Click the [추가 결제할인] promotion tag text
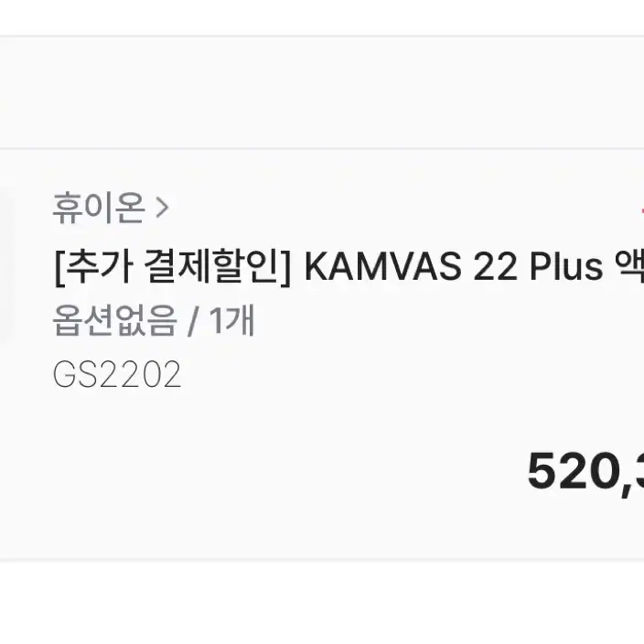 point(173,265)
